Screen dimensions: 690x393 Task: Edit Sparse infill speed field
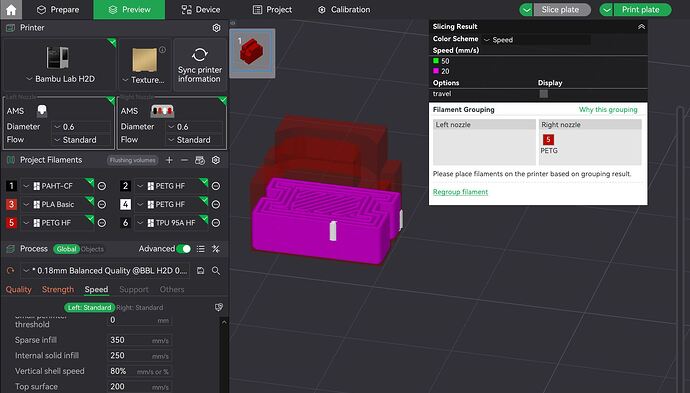click(139, 340)
